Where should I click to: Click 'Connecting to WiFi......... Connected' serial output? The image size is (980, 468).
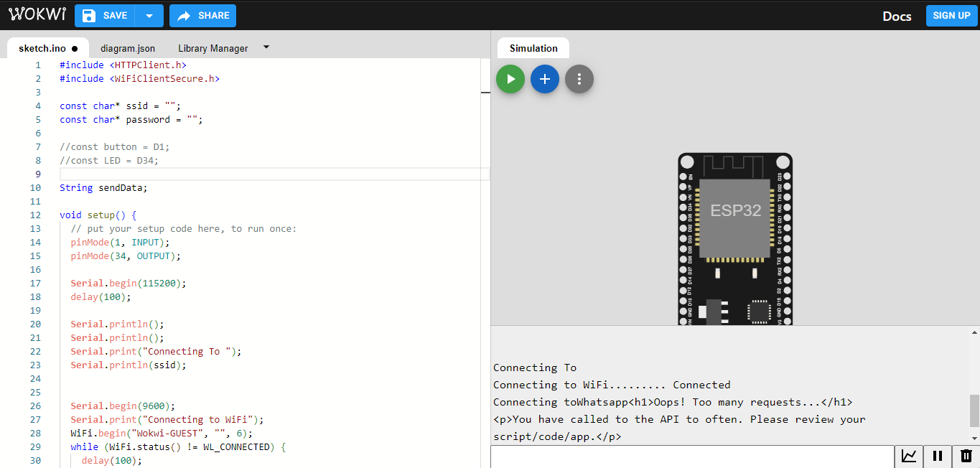coord(612,385)
